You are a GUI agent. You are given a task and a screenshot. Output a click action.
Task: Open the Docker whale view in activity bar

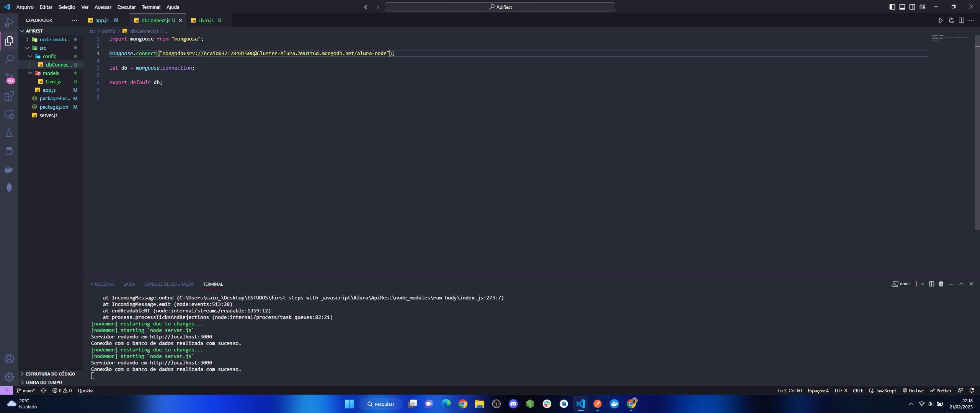click(9, 169)
